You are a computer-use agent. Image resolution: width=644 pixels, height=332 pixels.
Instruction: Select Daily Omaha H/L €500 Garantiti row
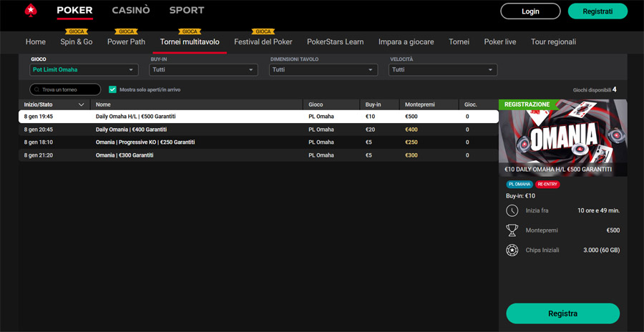258,117
